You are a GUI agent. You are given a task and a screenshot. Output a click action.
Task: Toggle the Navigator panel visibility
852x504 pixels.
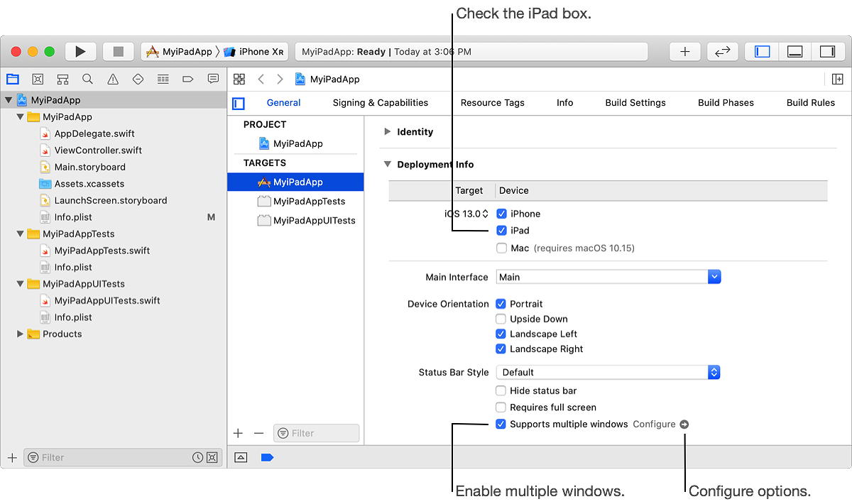762,52
